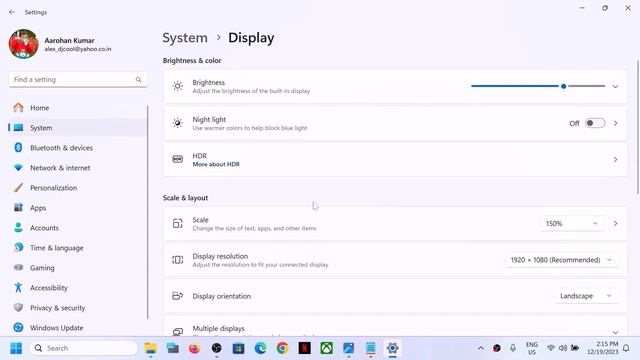Screen dimensions: 640x360
Task: Open custom Scale settings chevron
Action: 615,224
